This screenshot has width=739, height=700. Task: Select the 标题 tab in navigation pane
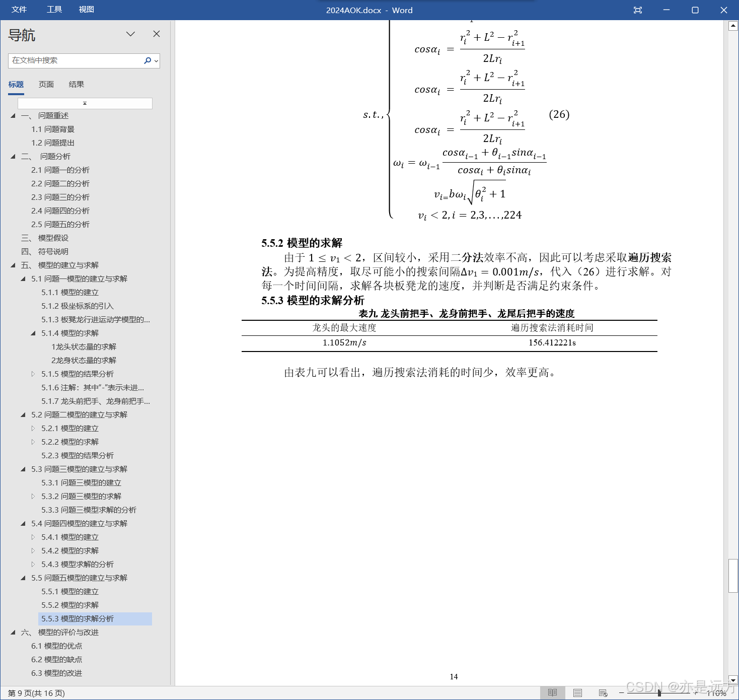point(16,85)
